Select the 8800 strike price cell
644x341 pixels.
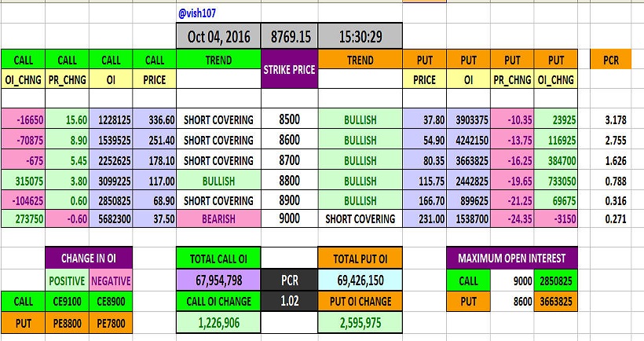click(290, 181)
